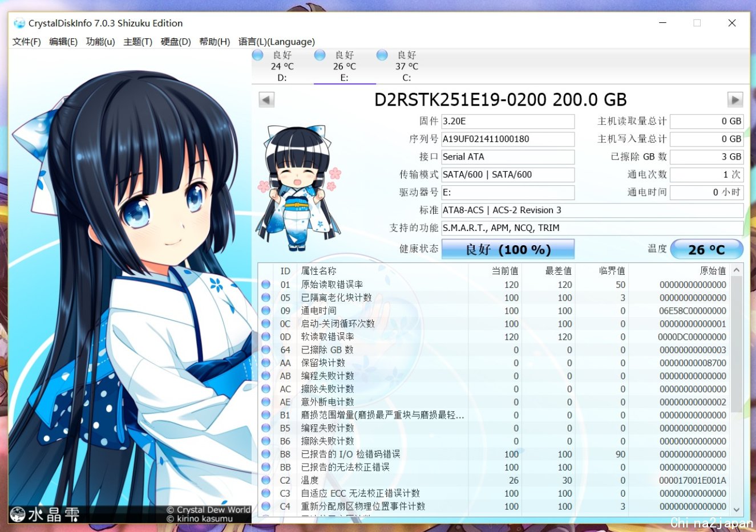Click status orb of attribute AE row
756x532 pixels.
(x=266, y=402)
